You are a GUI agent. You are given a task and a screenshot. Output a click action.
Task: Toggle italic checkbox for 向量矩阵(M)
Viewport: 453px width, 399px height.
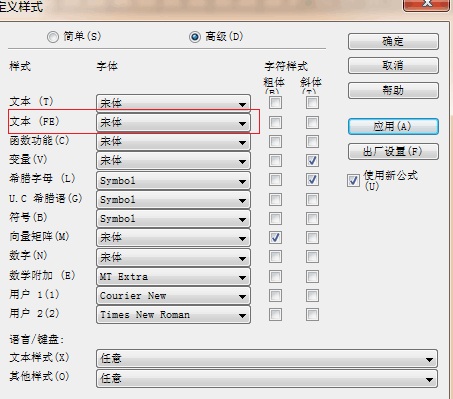point(312,238)
